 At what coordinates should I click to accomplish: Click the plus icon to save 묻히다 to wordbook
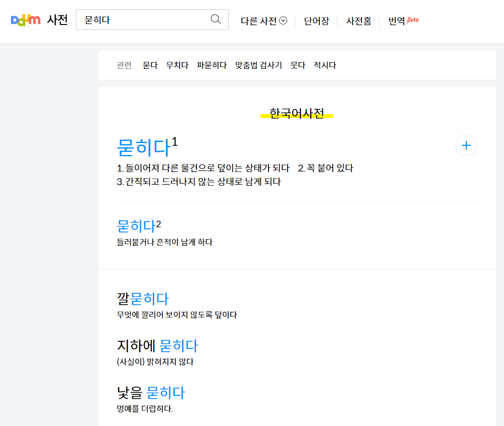(466, 145)
